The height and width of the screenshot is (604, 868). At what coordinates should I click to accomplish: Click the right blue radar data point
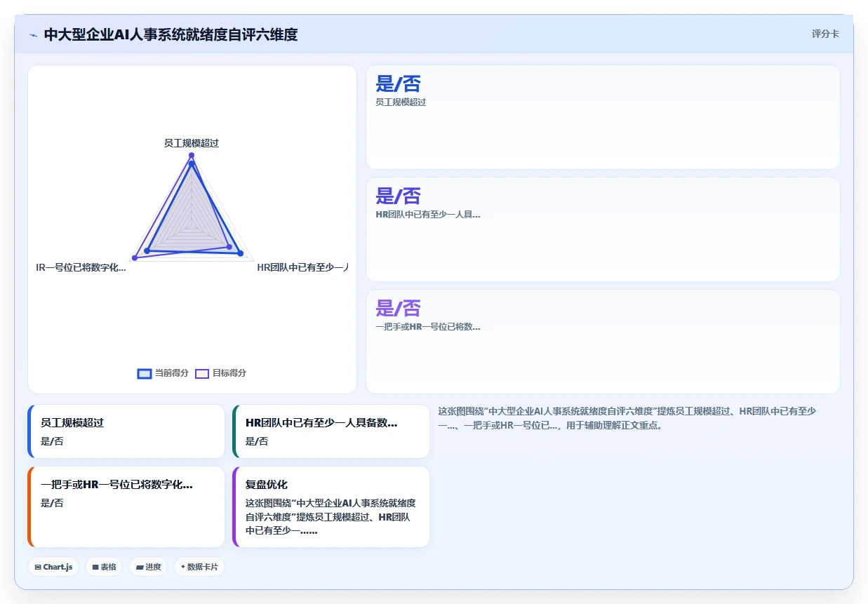click(x=241, y=253)
